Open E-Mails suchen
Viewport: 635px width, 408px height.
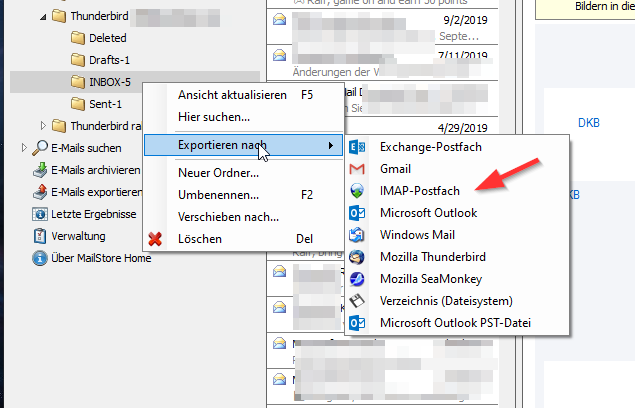[x=86, y=148]
